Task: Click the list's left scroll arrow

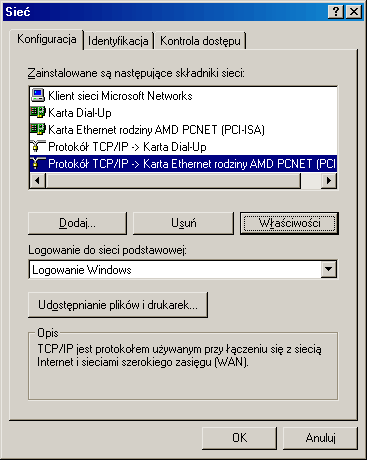Action: click(38, 180)
